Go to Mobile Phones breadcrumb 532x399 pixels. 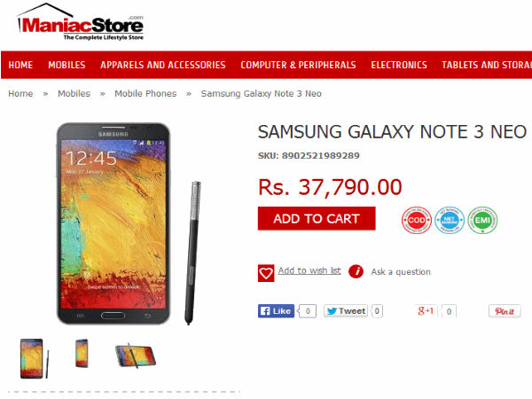click(145, 94)
